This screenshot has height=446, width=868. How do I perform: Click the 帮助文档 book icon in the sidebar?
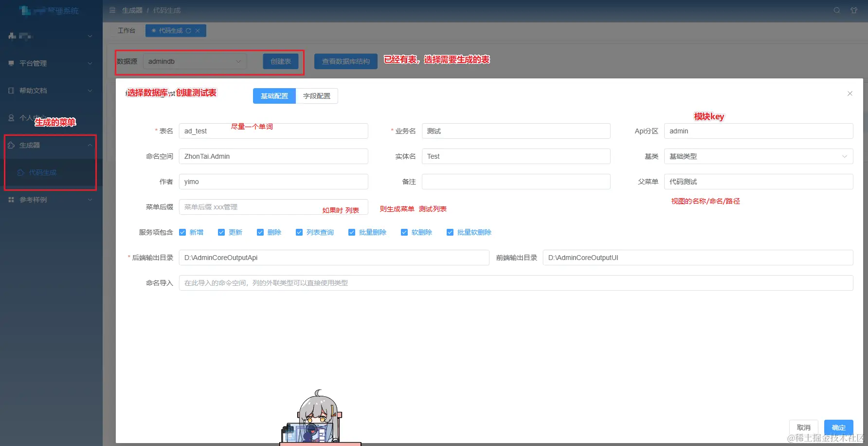11,91
